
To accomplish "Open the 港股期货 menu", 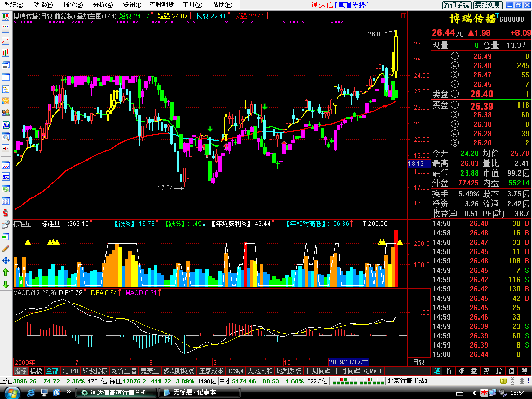I will tap(162, 5).
